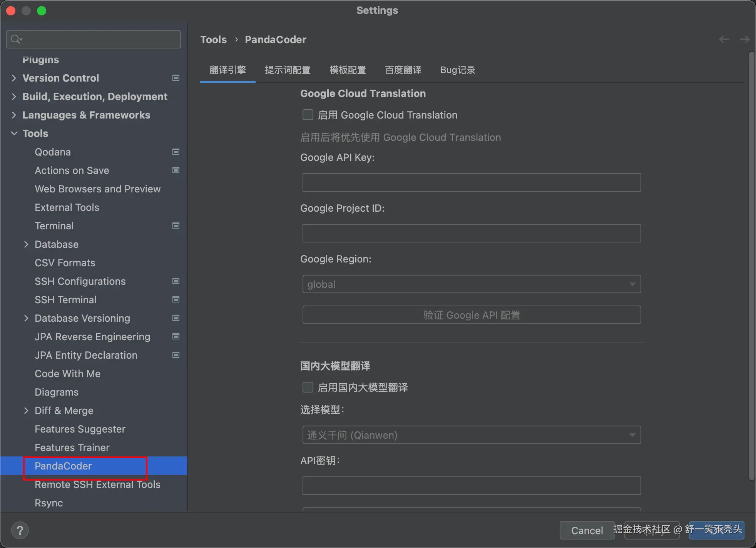Click 验证 Google API 配置 button

point(472,315)
